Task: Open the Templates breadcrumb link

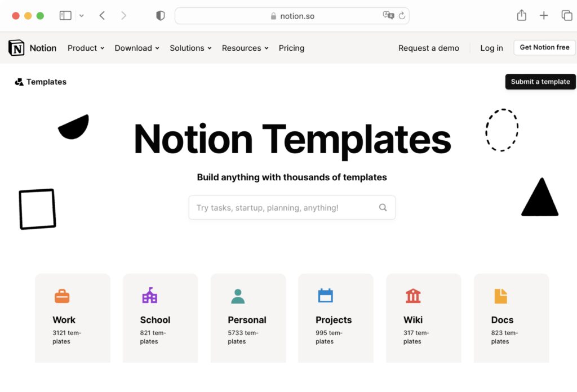Action: coord(46,82)
